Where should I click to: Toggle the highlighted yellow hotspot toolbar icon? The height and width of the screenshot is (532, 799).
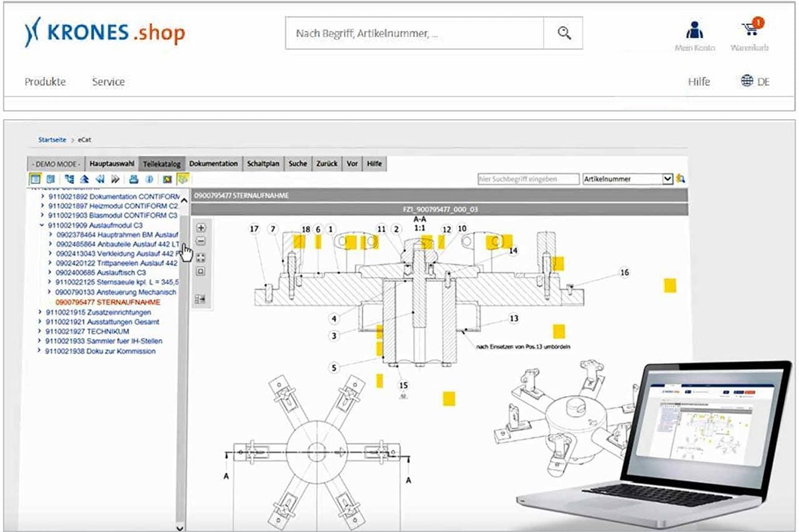coord(183,179)
